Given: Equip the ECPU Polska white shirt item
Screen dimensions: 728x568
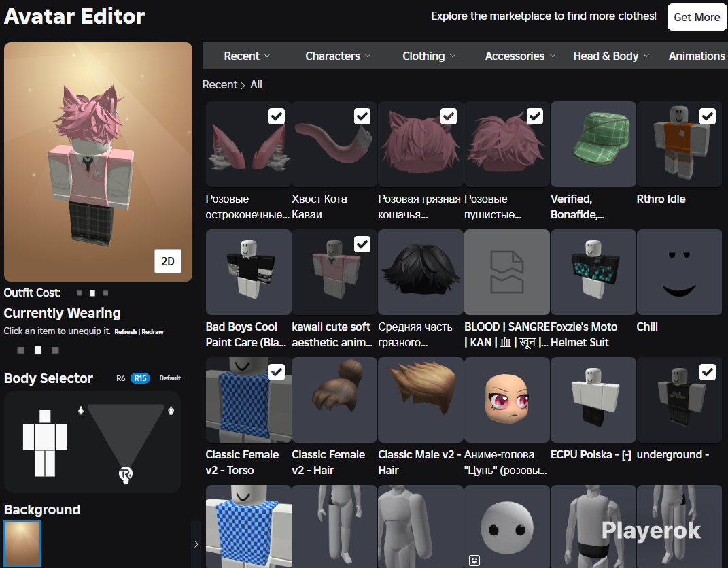Looking at the screenshot, I should (x=593, y=400).
